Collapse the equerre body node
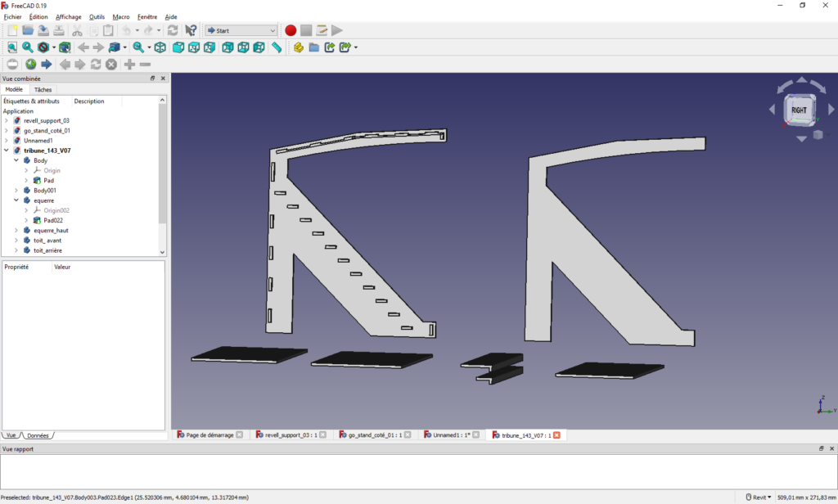Screen dimensions: 838x504 (16, 200)
